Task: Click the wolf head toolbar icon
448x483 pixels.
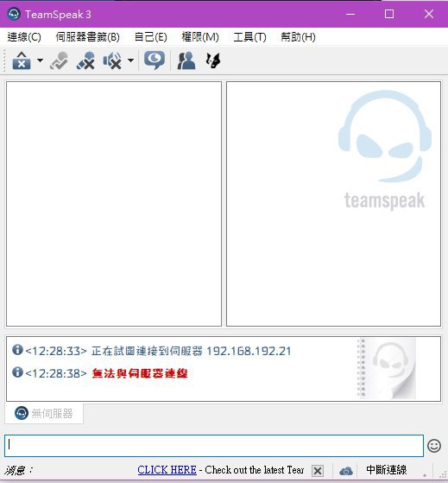Action: click(213, 60)
